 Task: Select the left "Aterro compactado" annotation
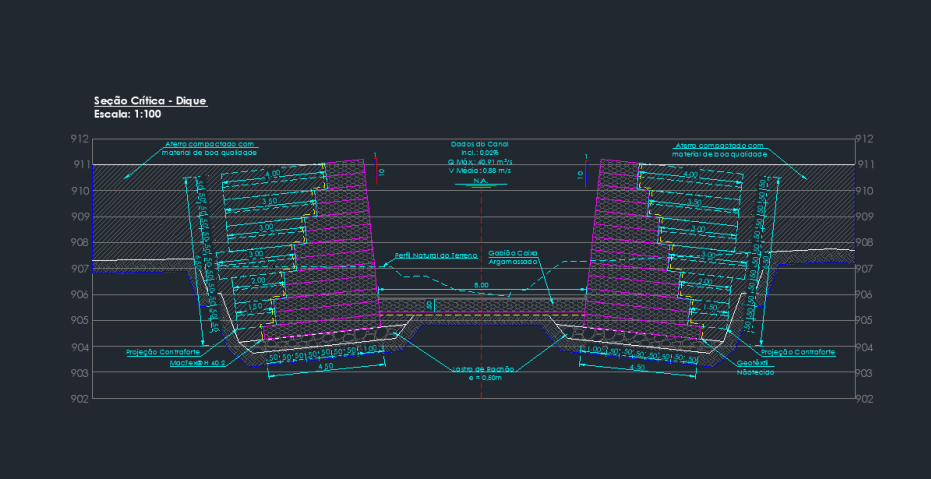[x=211, y=149]
